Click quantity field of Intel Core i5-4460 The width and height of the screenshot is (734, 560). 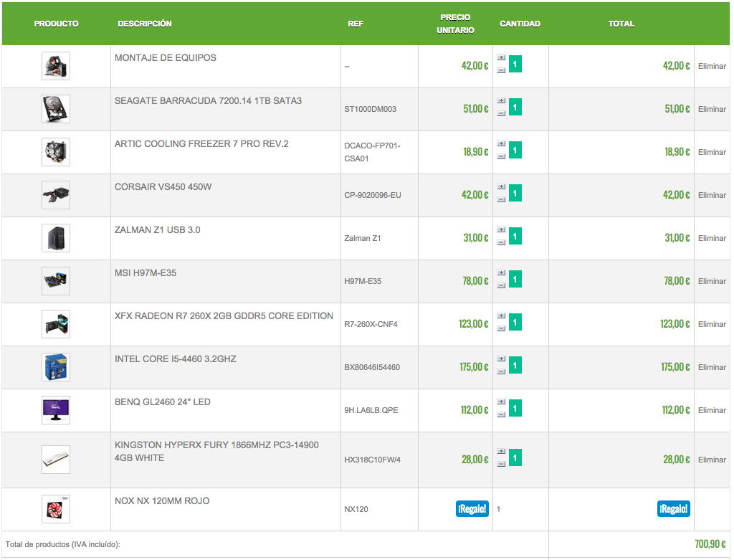coord(515,366)
